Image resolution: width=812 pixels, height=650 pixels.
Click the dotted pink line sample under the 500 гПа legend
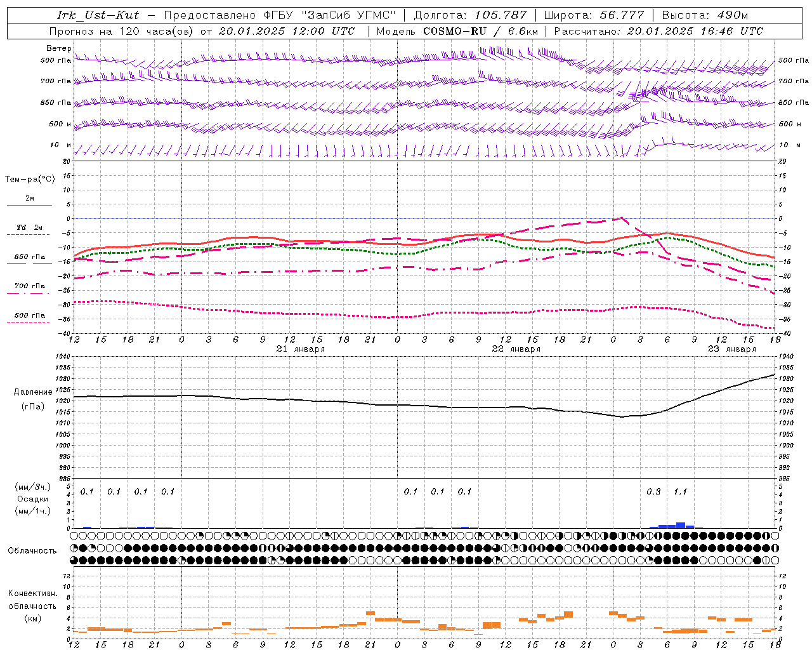click(x=29, y=322)
